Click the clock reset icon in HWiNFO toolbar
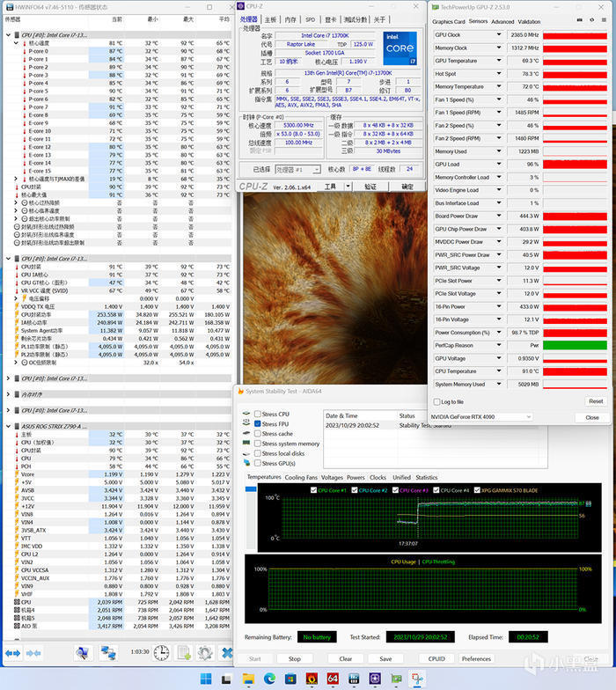This screenshot has width=616, height=690. [162, 653]
